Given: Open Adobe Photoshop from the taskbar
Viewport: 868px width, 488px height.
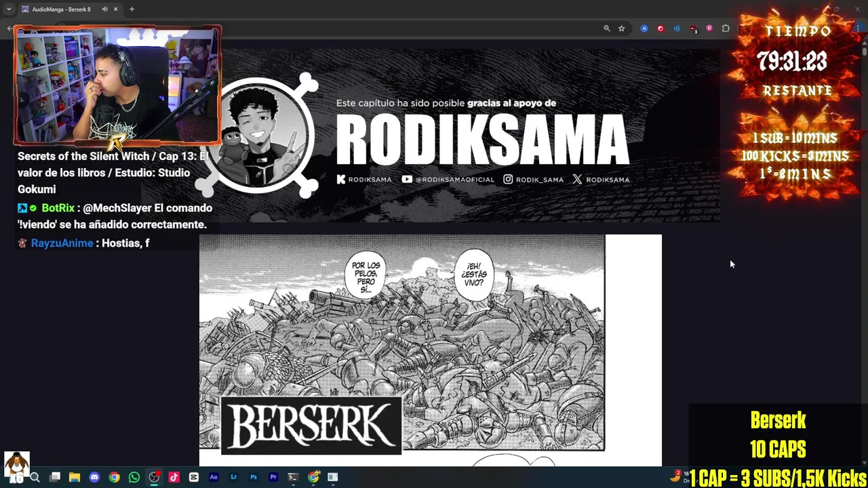Looking at the screenshot, I should pos(254,477).
